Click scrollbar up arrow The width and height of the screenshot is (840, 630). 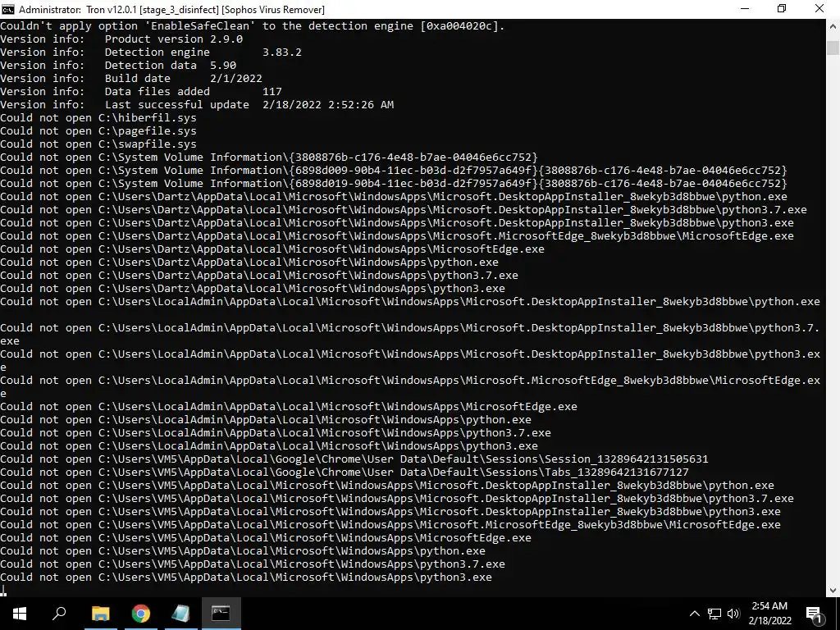(x=833, y=25)
